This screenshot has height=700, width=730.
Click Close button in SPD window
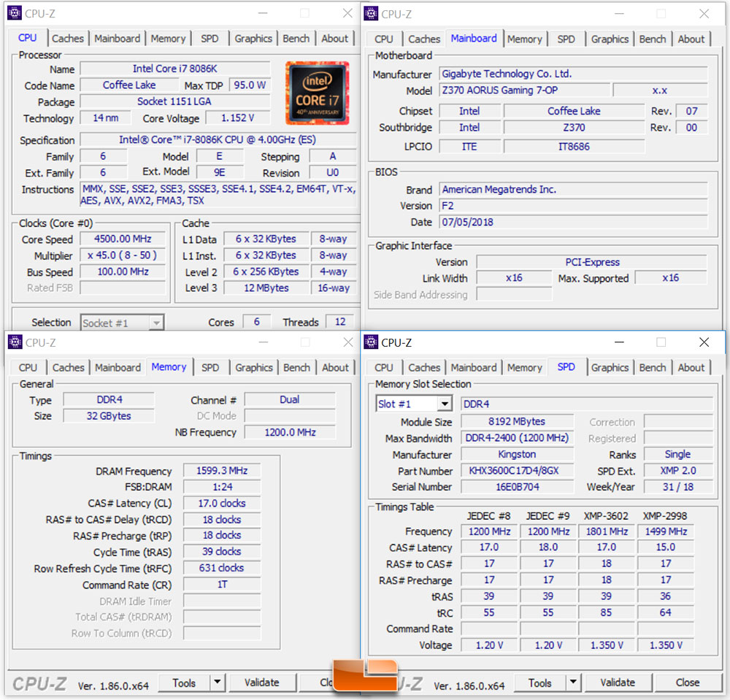pyautogui.click(x=688, y=682)
